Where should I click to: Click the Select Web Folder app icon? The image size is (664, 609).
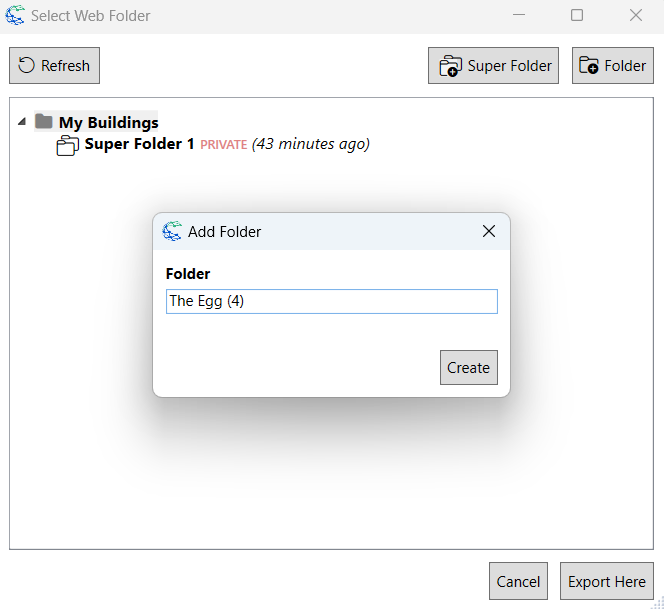(15, 15)
